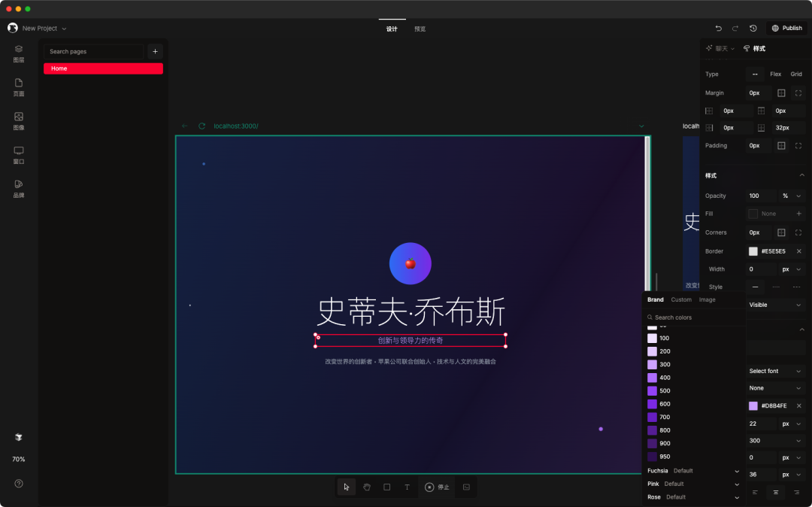
Task: Click the Publish button
Action: coord(786,28)
